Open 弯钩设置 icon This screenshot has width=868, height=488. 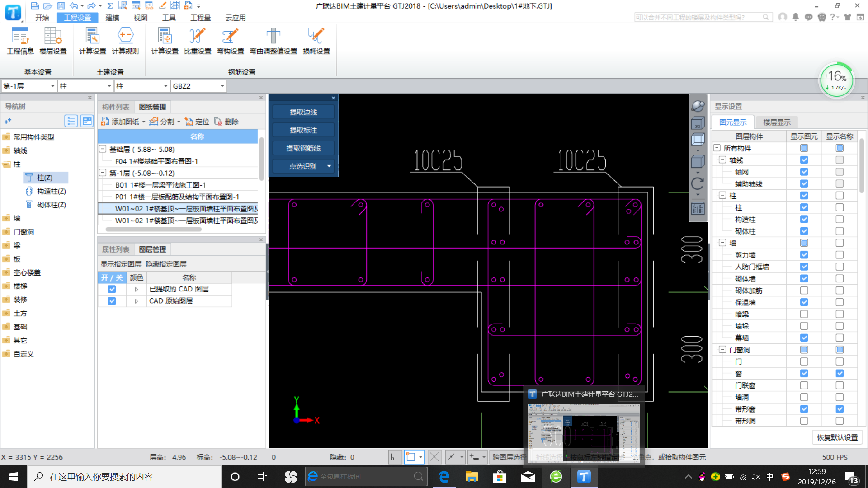pos(231,41)
